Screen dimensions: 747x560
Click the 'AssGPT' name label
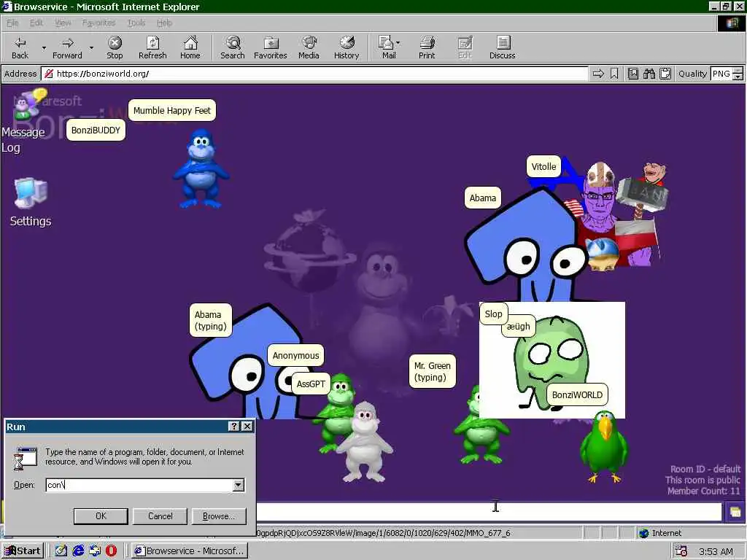(311, 384)
